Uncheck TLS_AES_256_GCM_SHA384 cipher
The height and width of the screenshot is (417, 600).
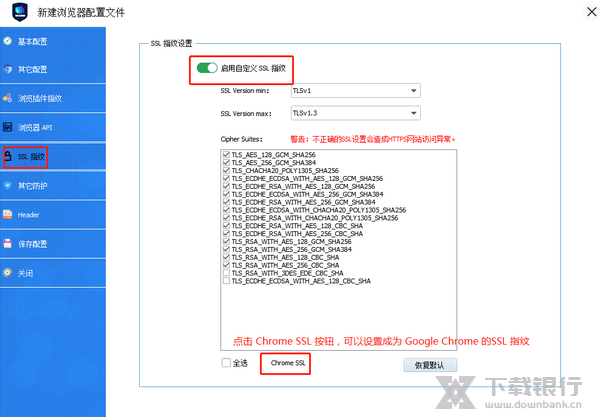pos(226,163)
